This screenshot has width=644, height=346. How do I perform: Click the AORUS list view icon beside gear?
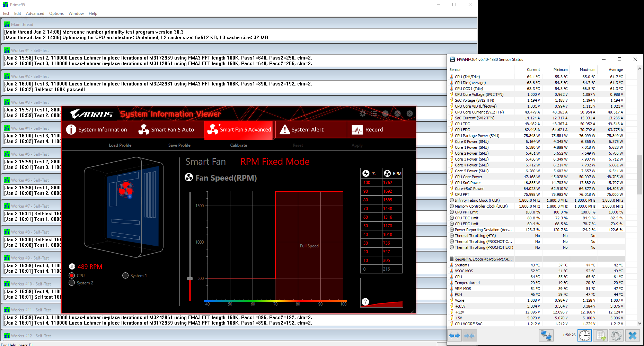(x=374, y=113)
